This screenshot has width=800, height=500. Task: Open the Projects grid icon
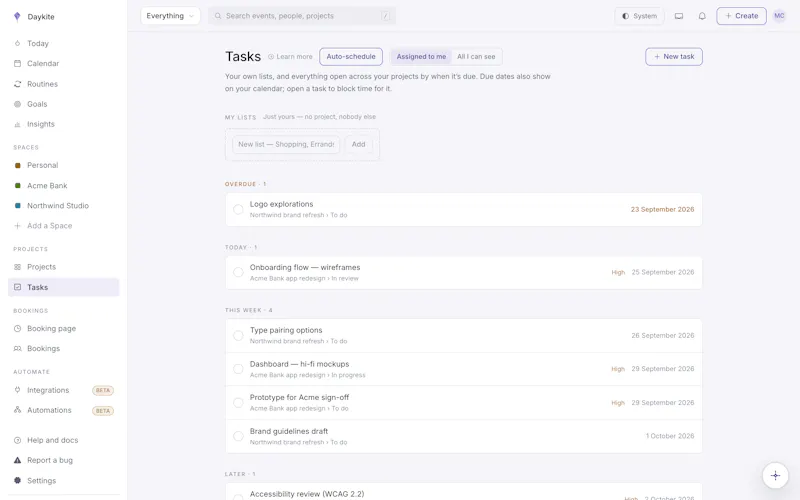[17, 267]
